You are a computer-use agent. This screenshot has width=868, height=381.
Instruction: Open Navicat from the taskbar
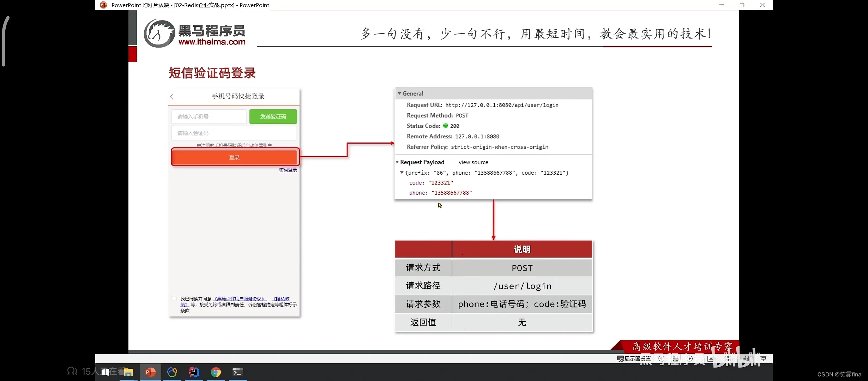[x=172, y=372]
